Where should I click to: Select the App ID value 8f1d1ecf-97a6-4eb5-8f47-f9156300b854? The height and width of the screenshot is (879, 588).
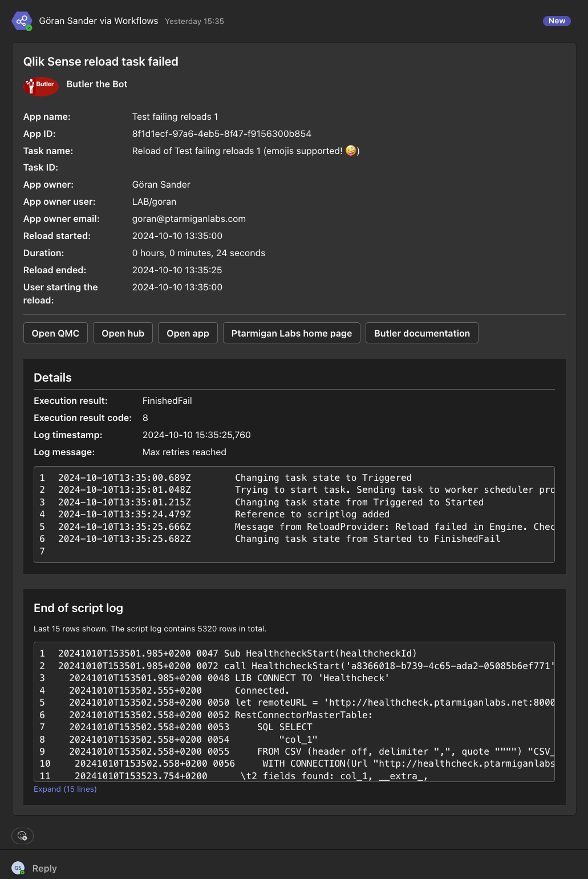222,133
